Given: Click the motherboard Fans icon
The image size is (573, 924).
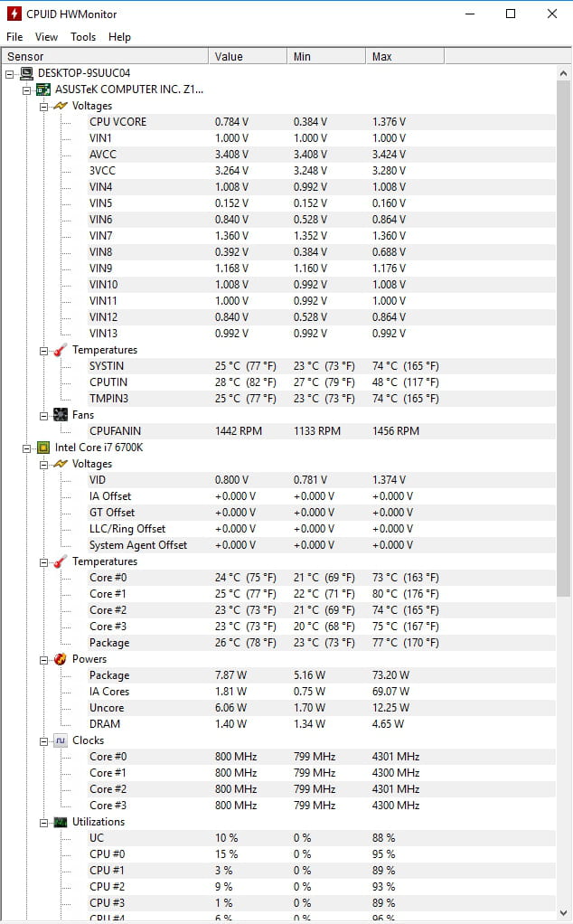Looking at the screenshot, I should click(x=60, y=415).
